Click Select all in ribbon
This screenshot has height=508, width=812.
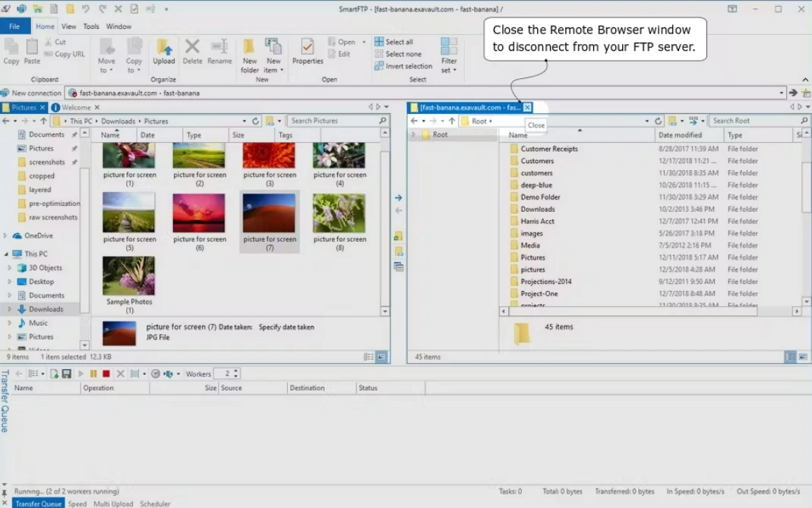tap(394, 42)
